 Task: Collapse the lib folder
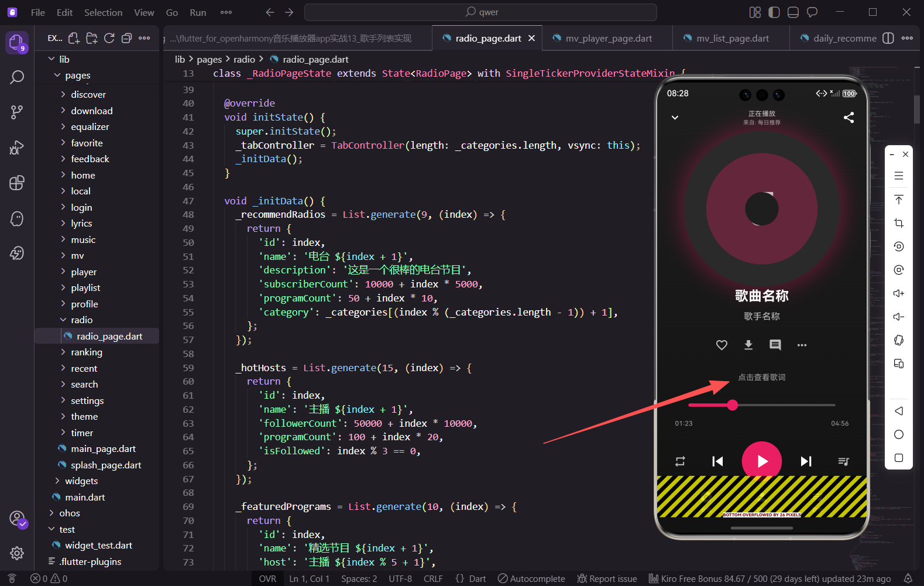point(59,59)
